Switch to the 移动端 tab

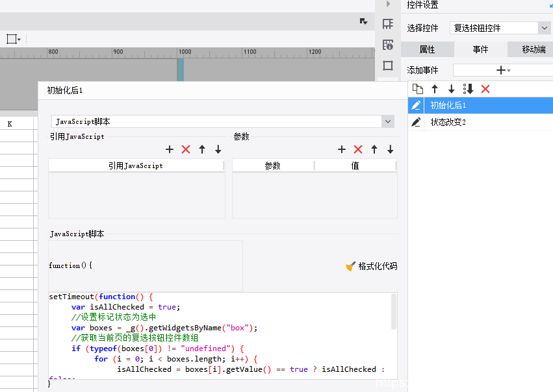click(530, 49)
